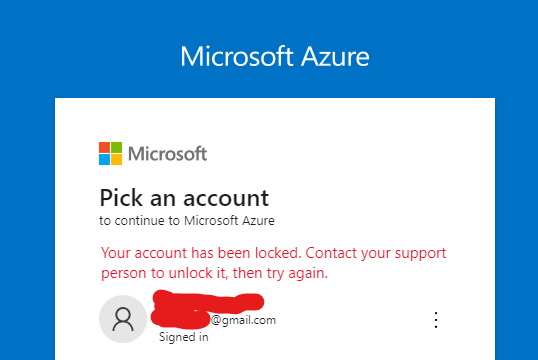
Task: Click the 'to continue to Microsoft Azure' subtitle
Action: [x=187, y=220]
